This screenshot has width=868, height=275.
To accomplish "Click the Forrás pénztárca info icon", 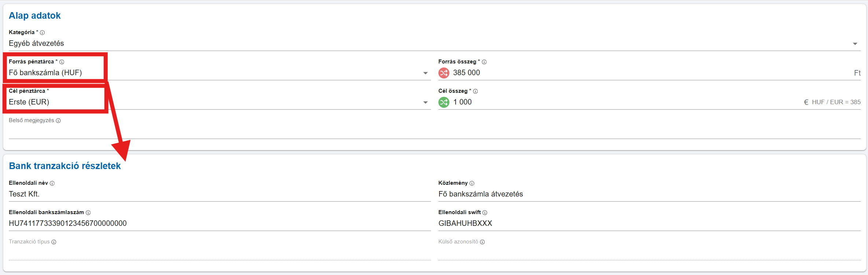I will pyautogui.click(x=62, y=62).
